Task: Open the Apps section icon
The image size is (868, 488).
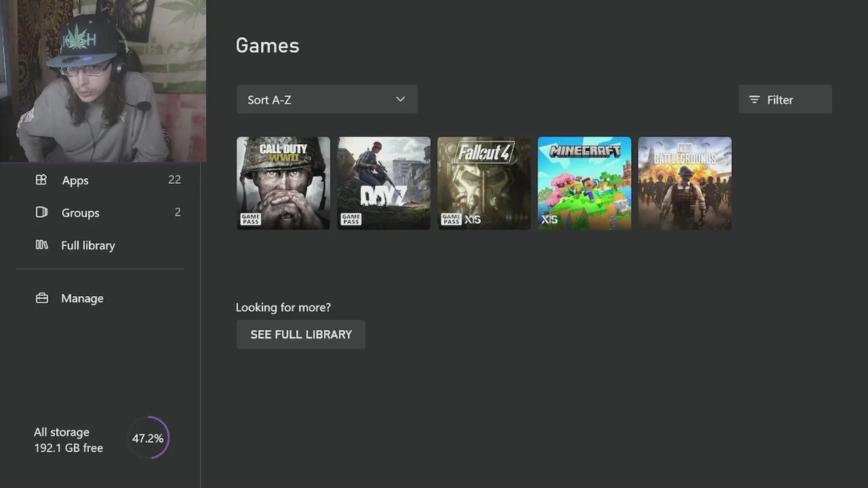Action: point(41,180)
